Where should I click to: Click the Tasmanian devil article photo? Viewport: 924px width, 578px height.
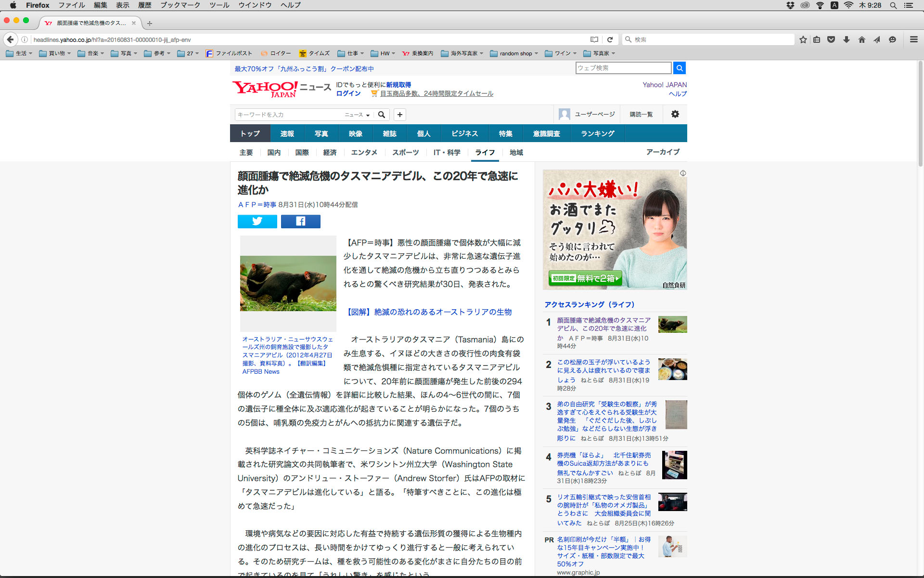[x=288, y=283]
